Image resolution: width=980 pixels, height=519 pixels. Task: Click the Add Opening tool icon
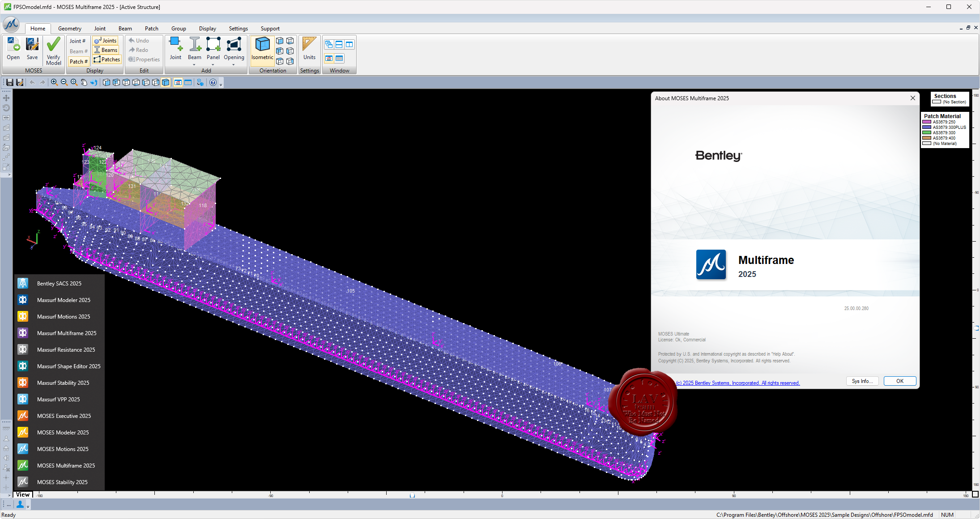coord(234,48)
